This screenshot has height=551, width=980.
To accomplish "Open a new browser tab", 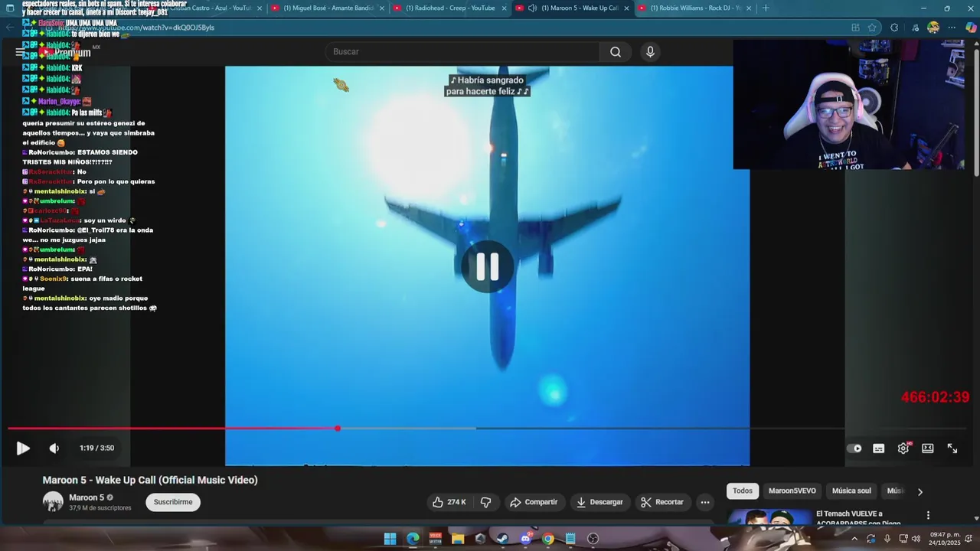I will click(x=766, y=8).
